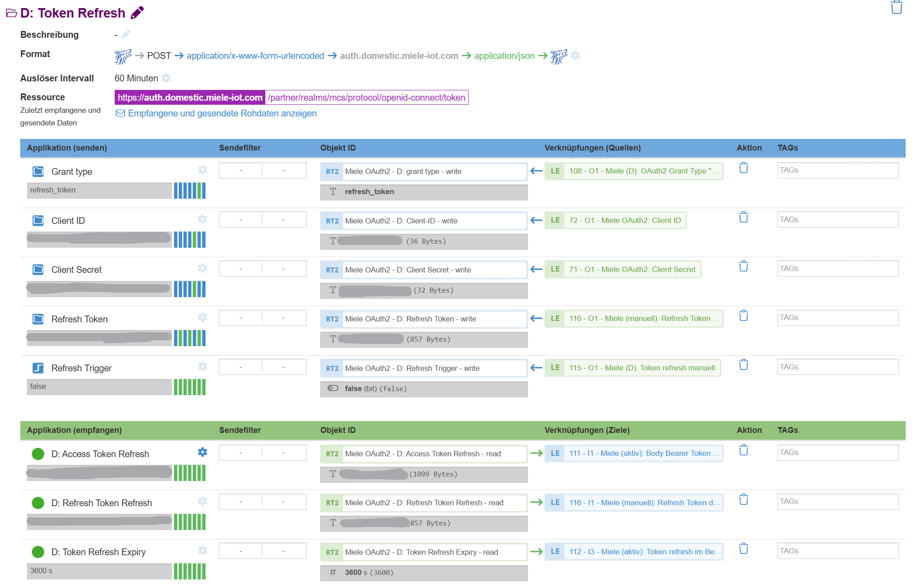Screen dimensions: 912x588
Task: Click pencil icon to rename Token Refresh
Action: tap(137, 13)
